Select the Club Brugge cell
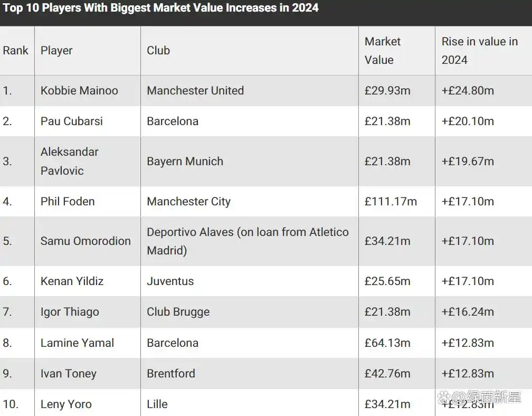The height and width of the screenshot is (416, 532). pyautogui.click(x=249, y=312)
